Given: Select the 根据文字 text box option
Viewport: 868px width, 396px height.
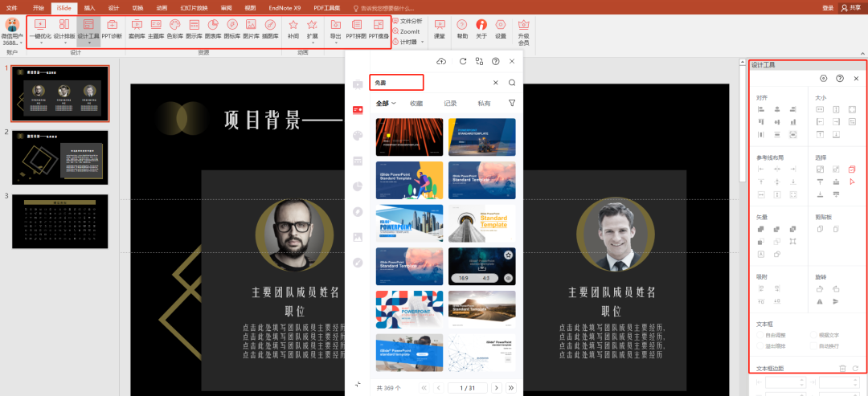Looking at the screenshot, I should coord(825,335).
